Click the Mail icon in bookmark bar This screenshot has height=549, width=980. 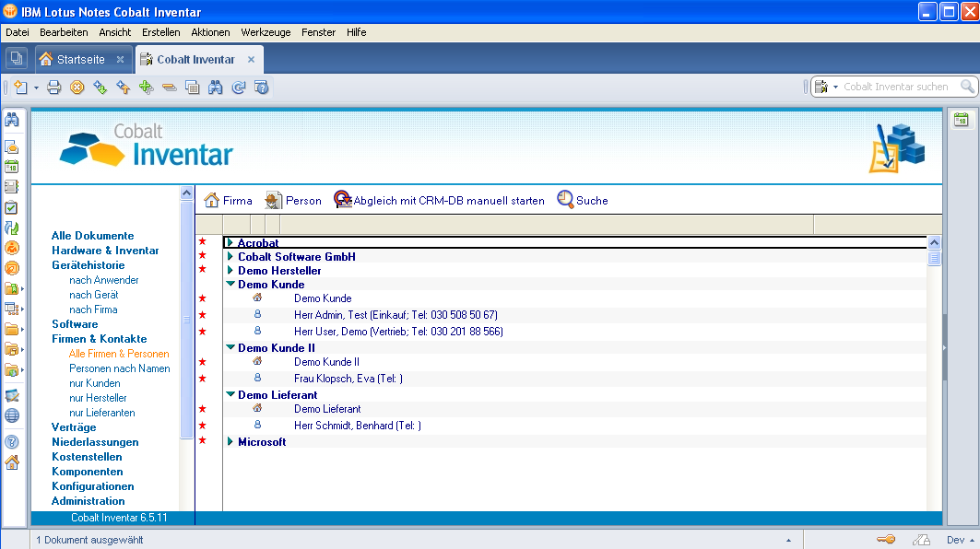[12, 146]
